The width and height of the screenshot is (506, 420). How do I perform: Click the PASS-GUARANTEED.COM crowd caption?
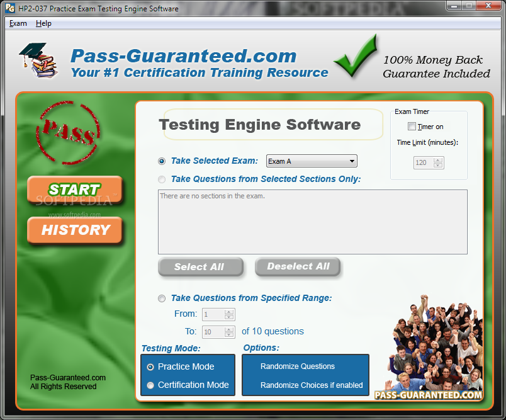[x=428, y=395]
